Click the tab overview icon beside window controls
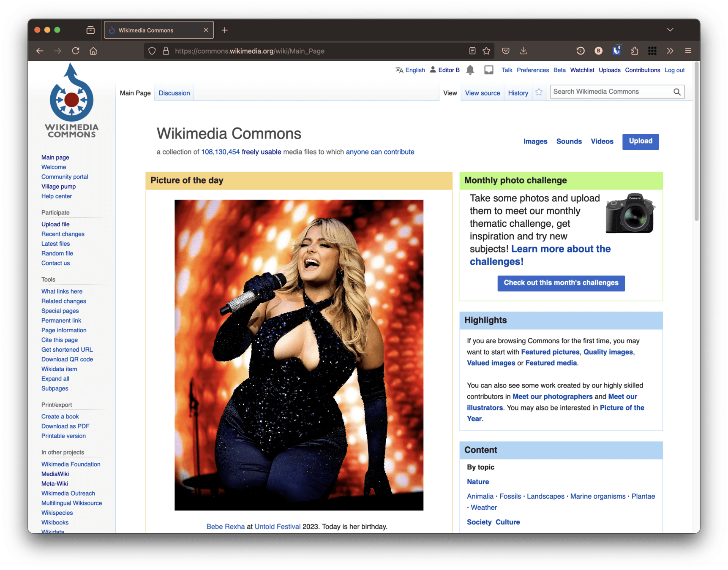The image size is (728, 570). [x=90, y=30]
